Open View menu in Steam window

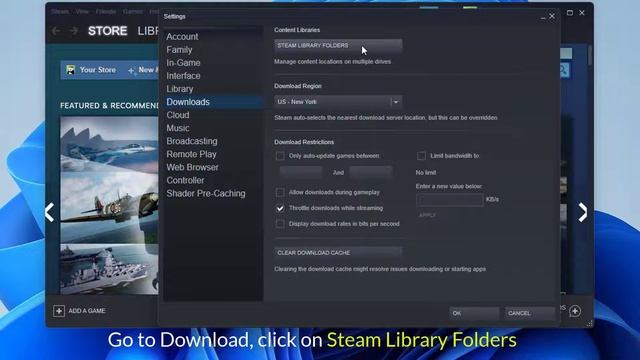[x=82, y=11]
